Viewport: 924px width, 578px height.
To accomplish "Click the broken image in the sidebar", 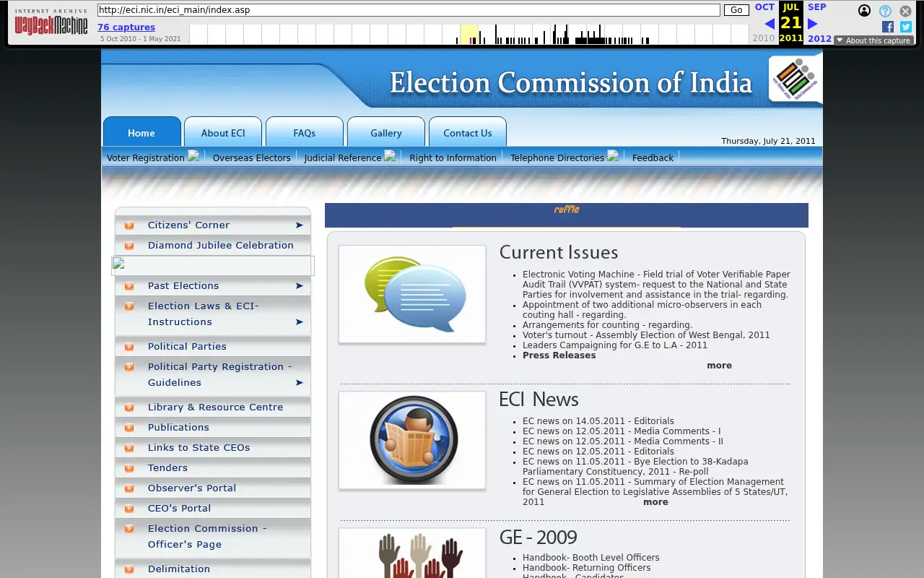I will click(x=213, y=266).
